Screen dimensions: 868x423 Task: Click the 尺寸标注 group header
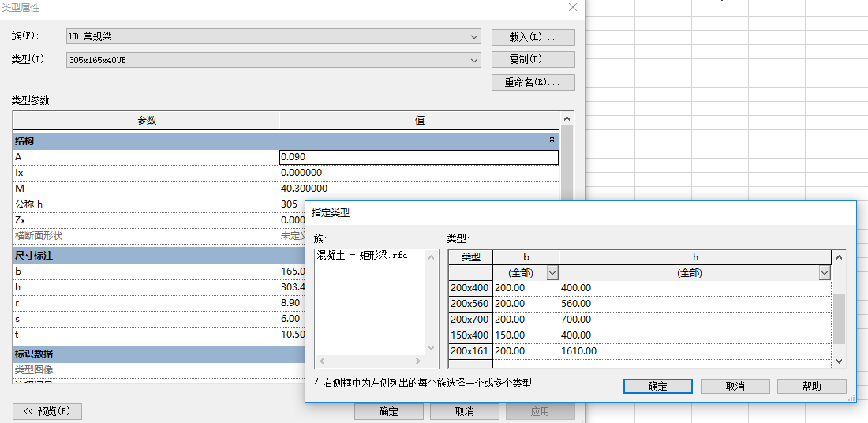[159, 256]
